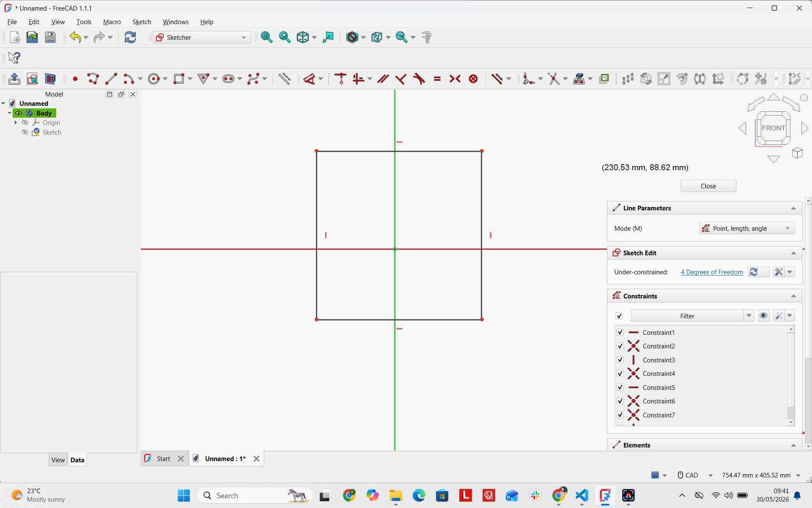Screen dimensions: 812x508
Task: Click the What's This help icon
Action: 14,58
